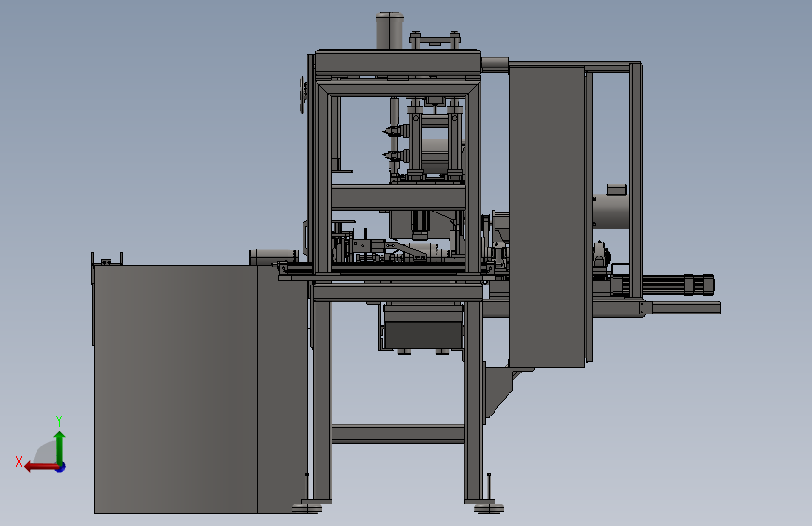Viewport: 812px width, 526px height.
Task: Select the finned servo motor at far right
Action: 669,285
